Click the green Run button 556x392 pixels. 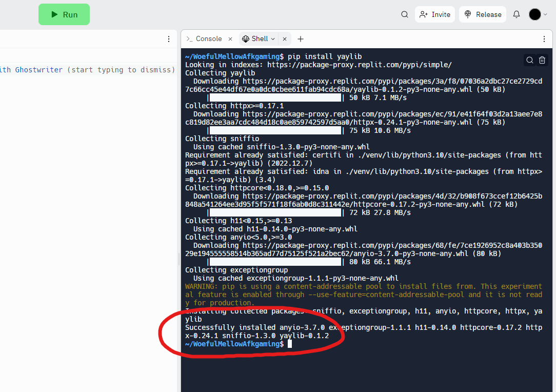[x=64, y=14]
